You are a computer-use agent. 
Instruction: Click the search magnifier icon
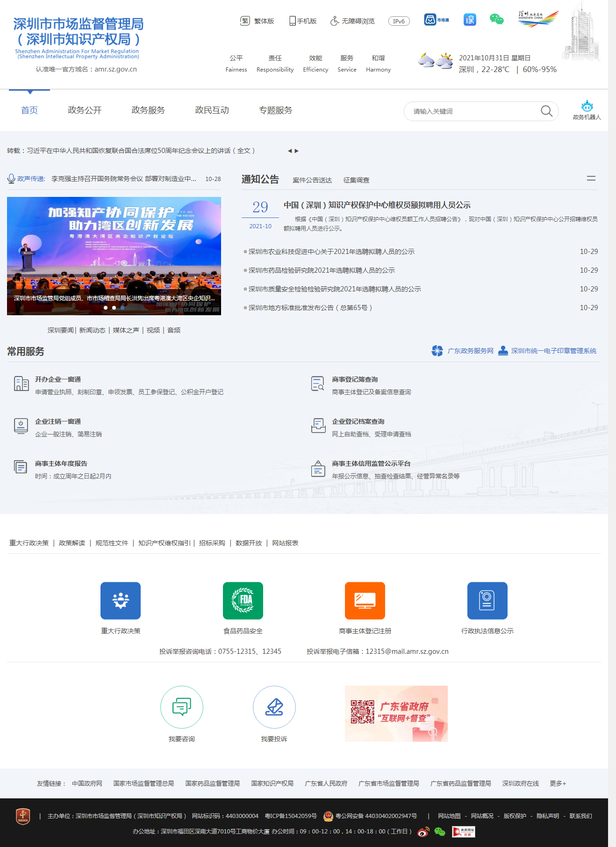[546, 111]
